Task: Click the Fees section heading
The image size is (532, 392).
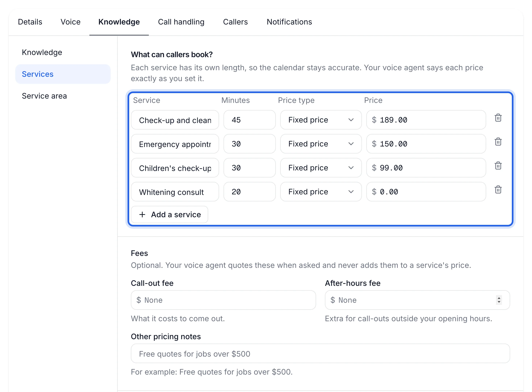Action: coord(139,253)
